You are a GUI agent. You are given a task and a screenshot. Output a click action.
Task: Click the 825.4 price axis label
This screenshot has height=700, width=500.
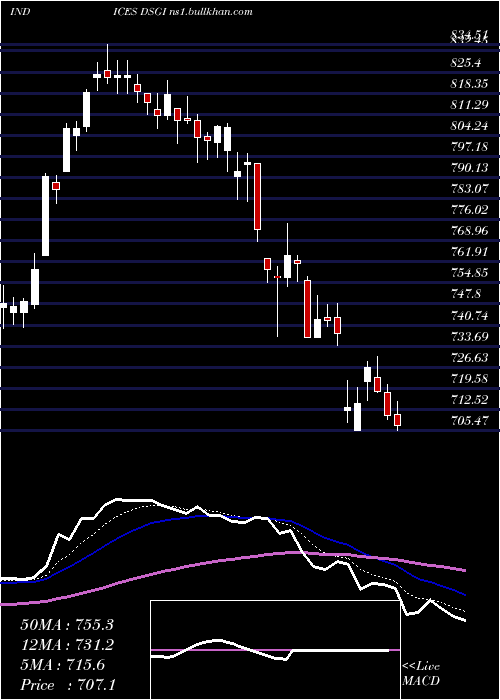point(466,63)
